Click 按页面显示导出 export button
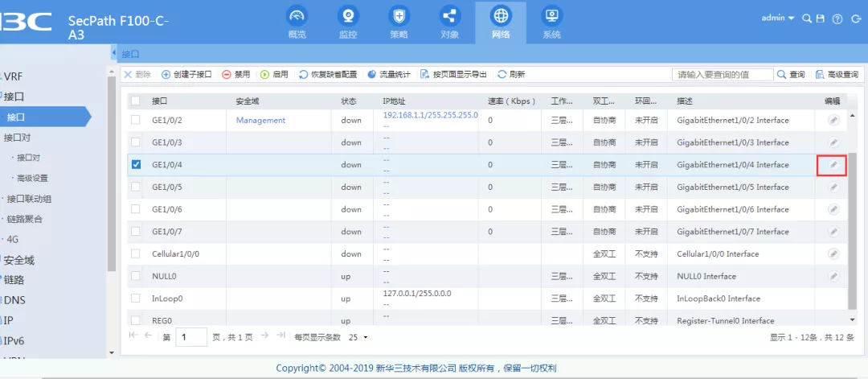The height and width of the screenshot is (379, 868). point(453,74)
